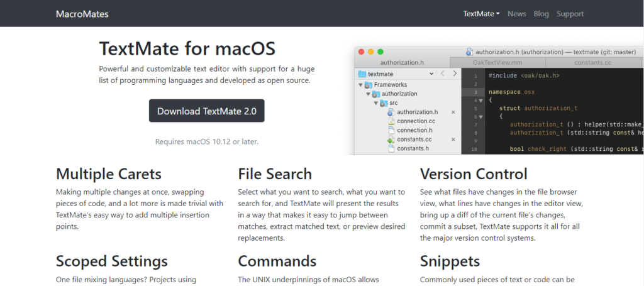Collapse the Frameworks folder triangle

360,85
